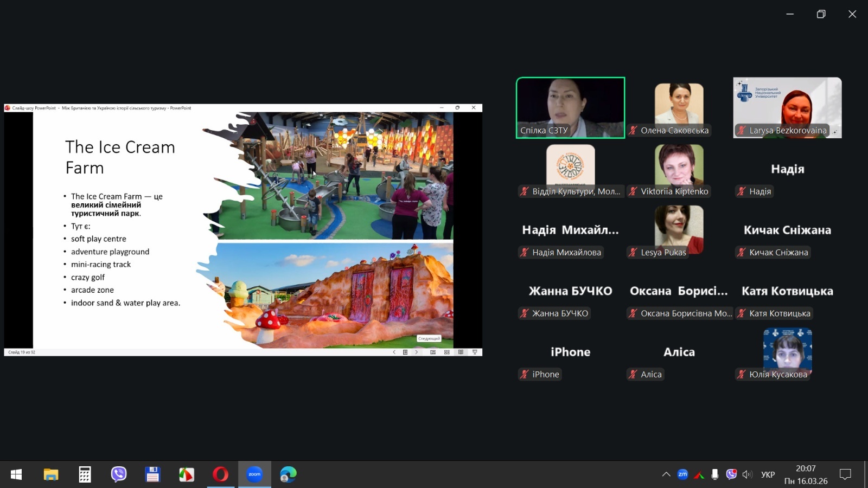Screen dimensions: 868x488
Task: Switch УКР keyboard language indicator
Action: pos(768,474)
